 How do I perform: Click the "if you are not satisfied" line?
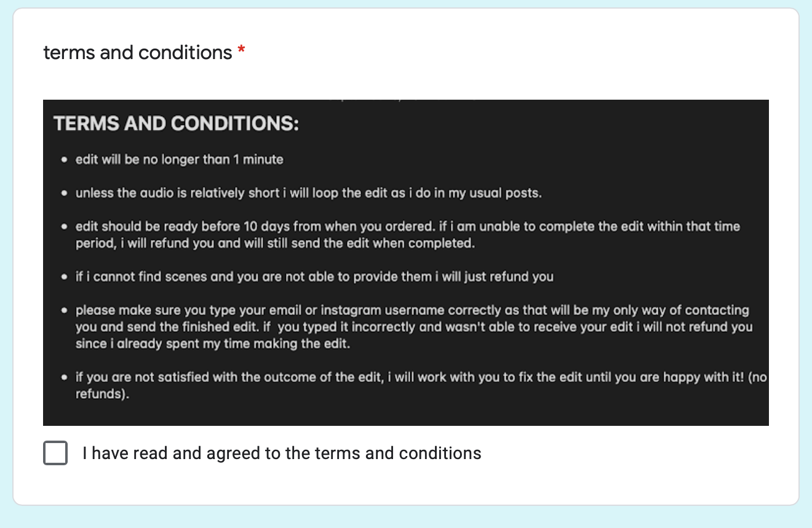[x=421, y=377]
